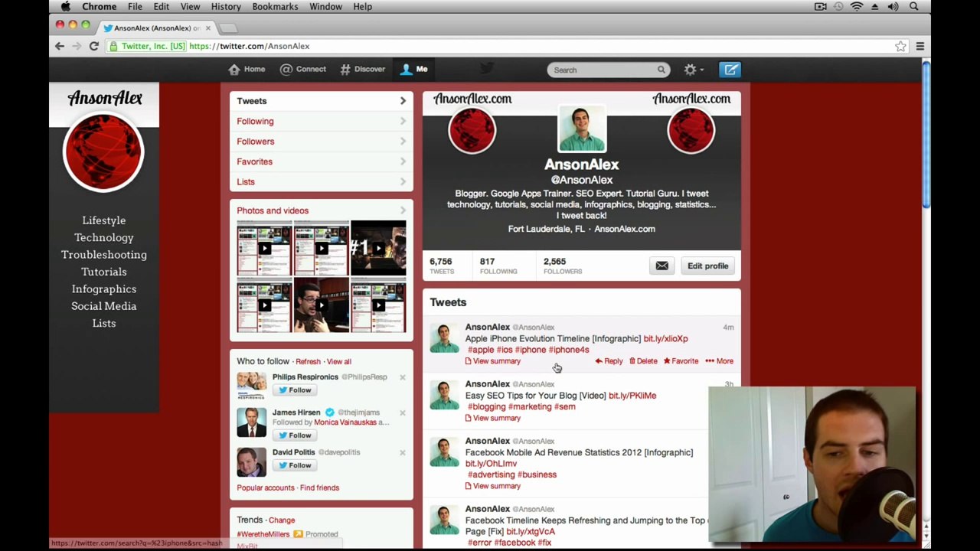Open the direct messages envelope button
This screenshot has height=551, width=980.
(661, 266)
